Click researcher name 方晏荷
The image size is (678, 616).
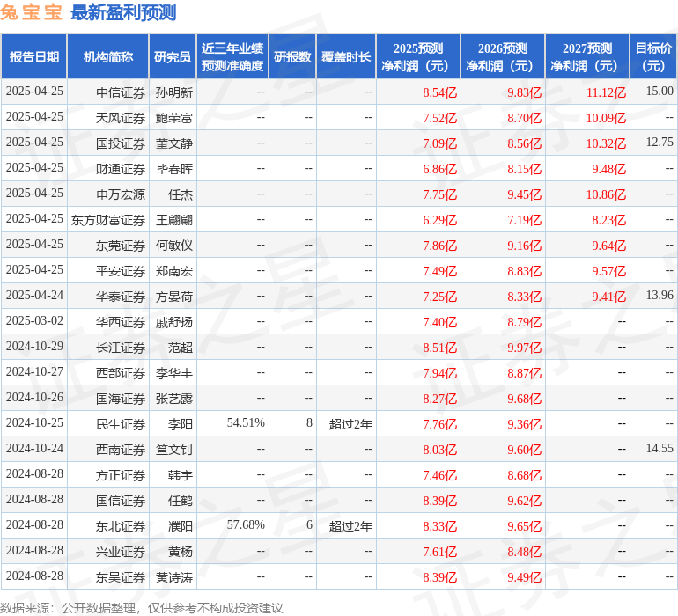173,296
